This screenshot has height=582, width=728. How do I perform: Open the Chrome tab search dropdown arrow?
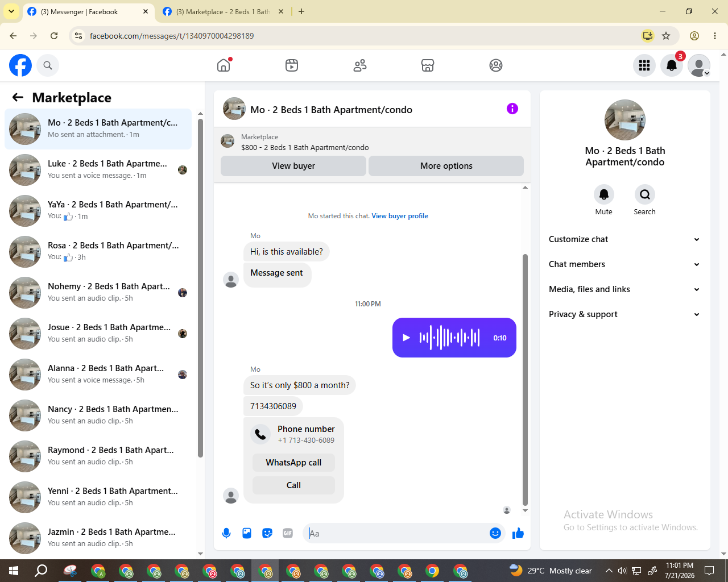point(11,11)
